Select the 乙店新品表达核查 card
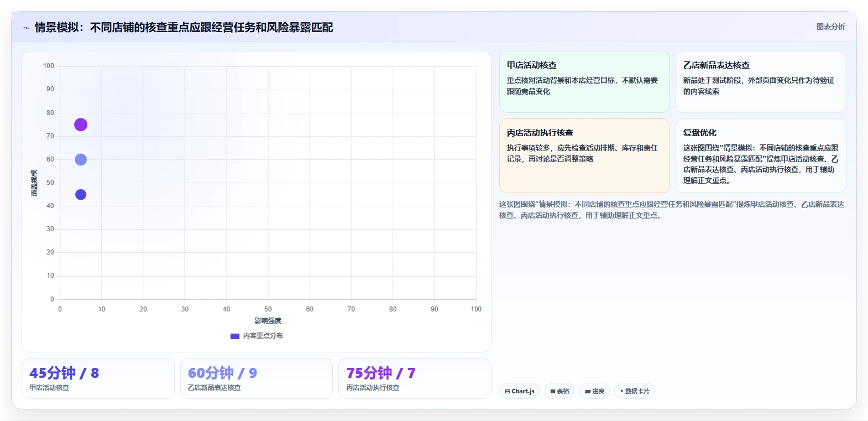 [761, 82]
